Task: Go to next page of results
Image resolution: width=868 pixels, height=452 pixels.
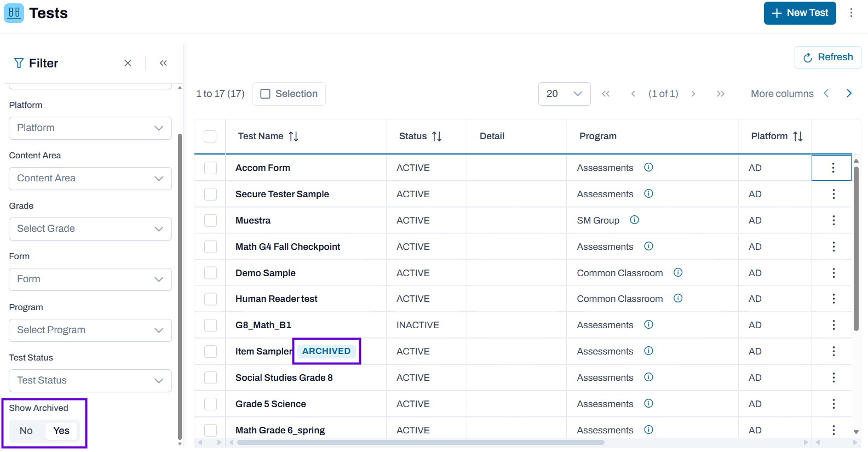Action: (693, 94)
